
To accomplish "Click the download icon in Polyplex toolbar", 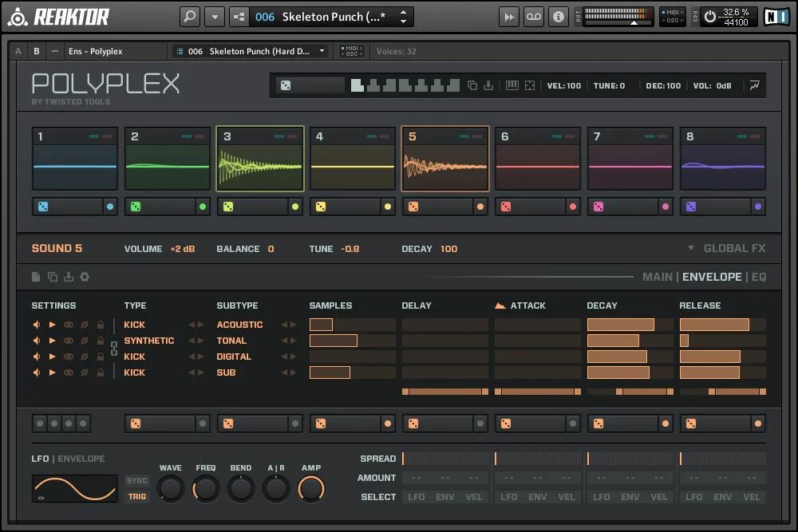I will coord(488,85).
